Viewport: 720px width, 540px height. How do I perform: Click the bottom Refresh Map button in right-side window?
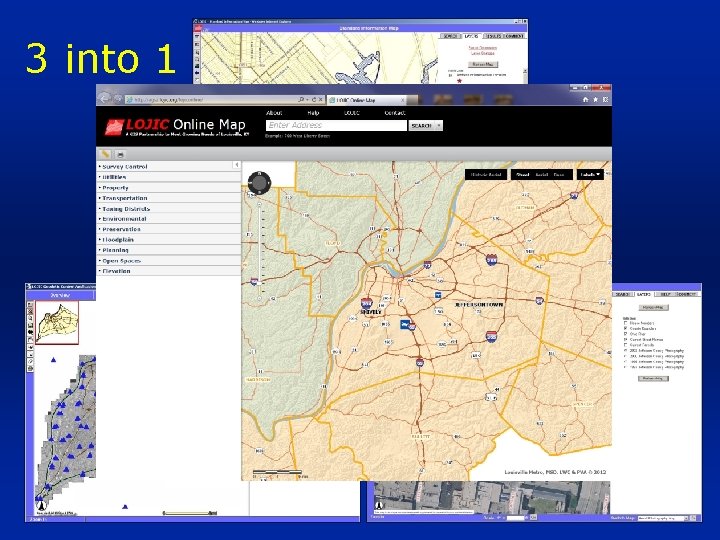(x=653, y=378)
